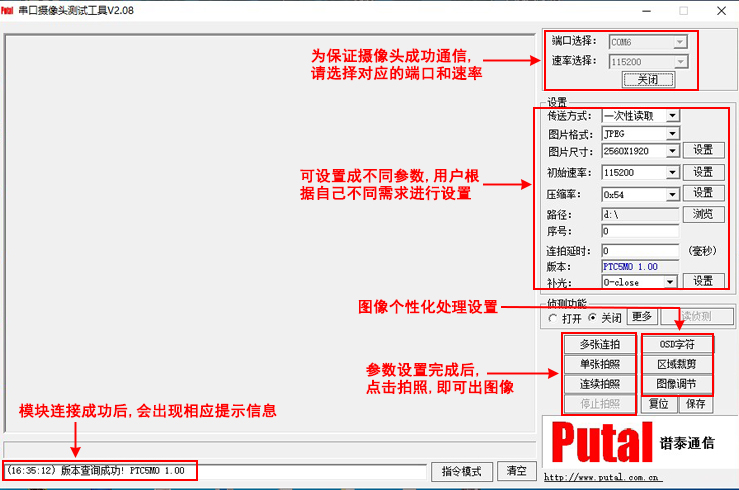The height and width of the screenshot is (490, 739).
Task: Click the 更多 button
Action: (642, 317)
